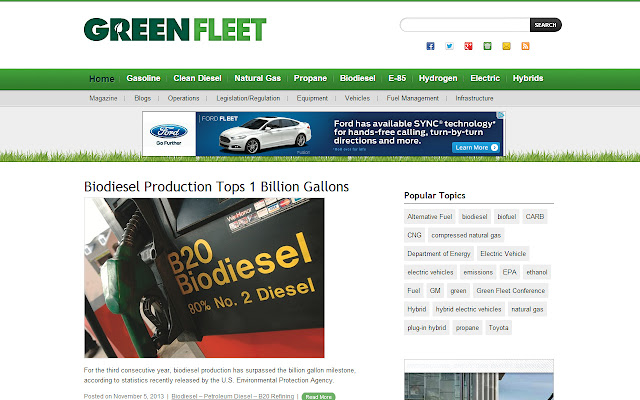Open Legislation/Regulation in the sub-navigation
The width and height of the screenshot is (640, 400).
pyautogui.click(x=248, y=99)
